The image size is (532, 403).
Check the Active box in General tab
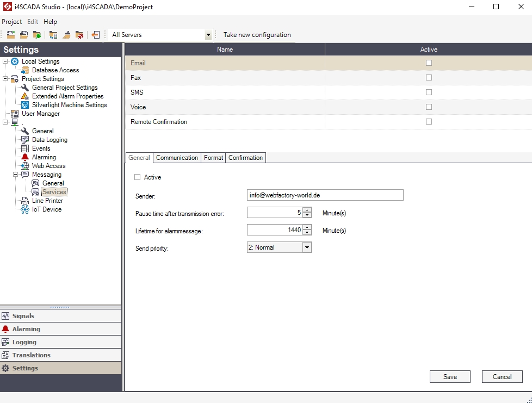(x=137, y=177)
